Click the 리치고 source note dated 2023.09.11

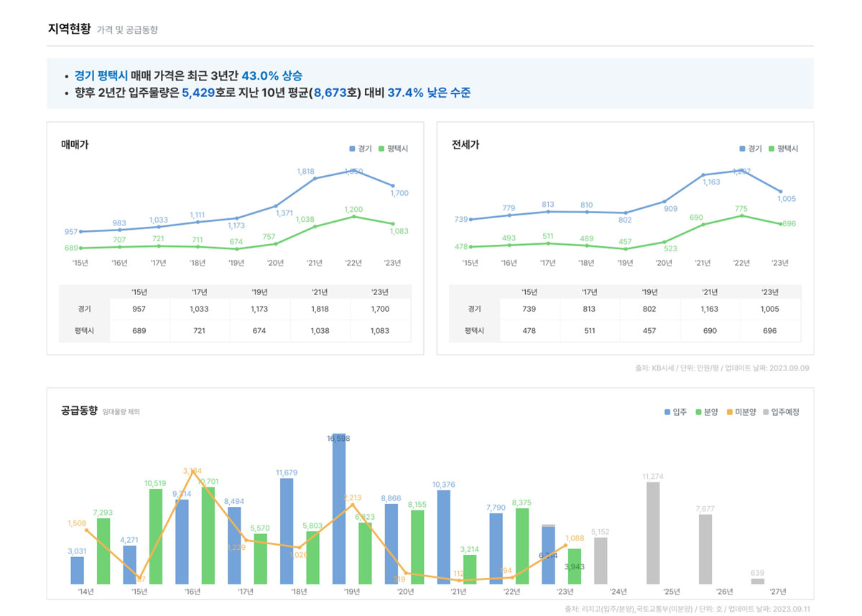pos(689,609)
